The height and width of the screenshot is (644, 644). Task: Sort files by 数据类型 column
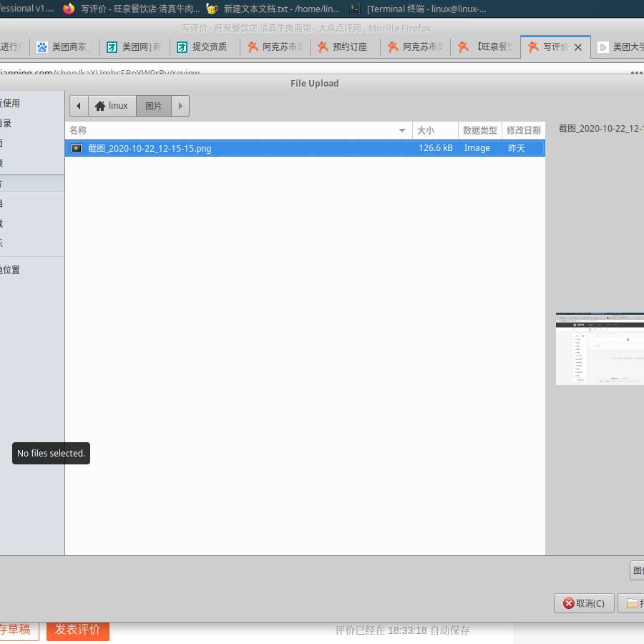pyautogui.click(x=479, y=131)
